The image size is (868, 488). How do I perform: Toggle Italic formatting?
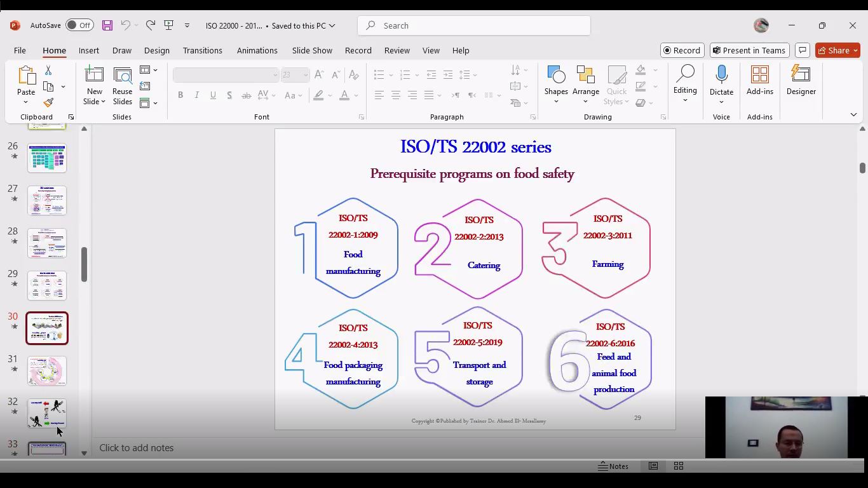point(197,95)
